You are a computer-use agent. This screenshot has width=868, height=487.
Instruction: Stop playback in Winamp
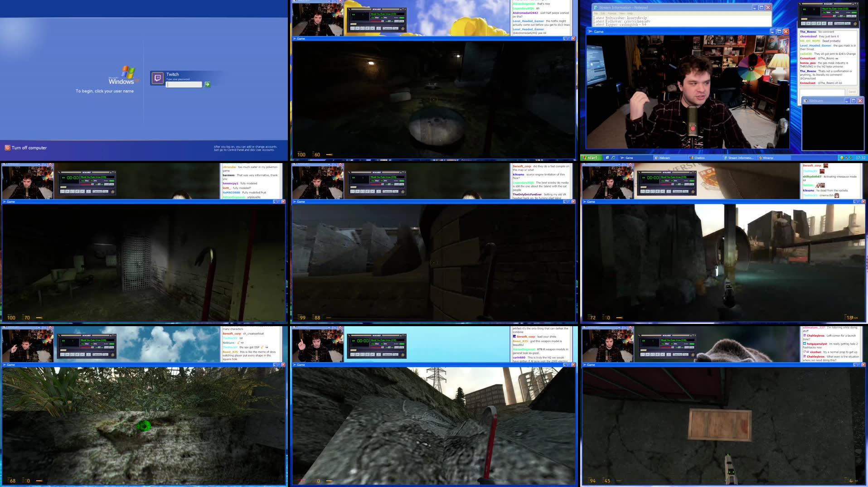[819, 24]
